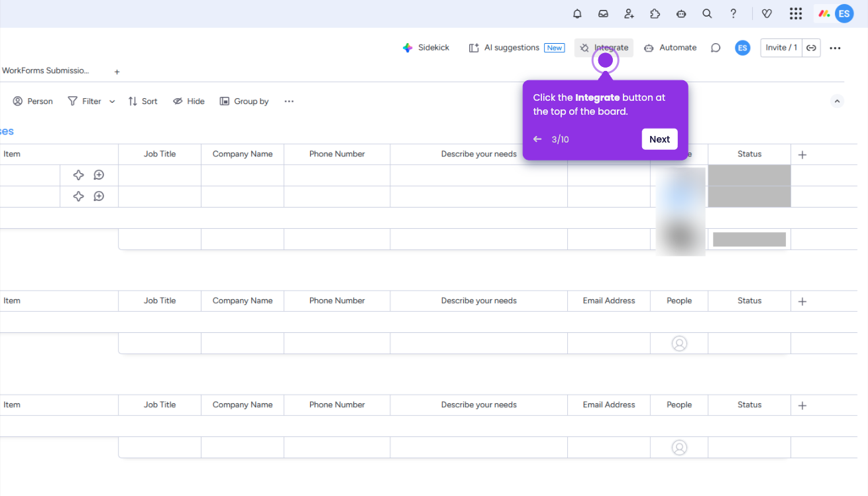The image size is (868, 496).
Task: Click the Group by button
Action: point(244,101)
